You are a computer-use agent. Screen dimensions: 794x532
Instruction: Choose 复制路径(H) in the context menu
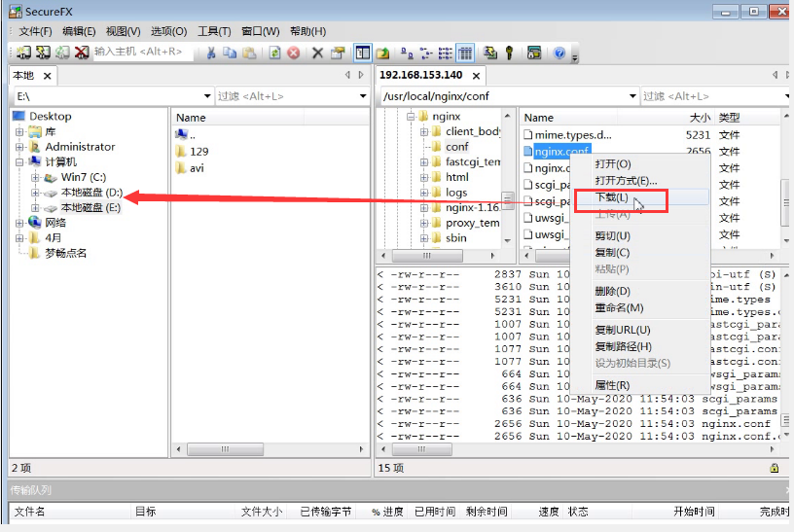(x=640, y=347)
